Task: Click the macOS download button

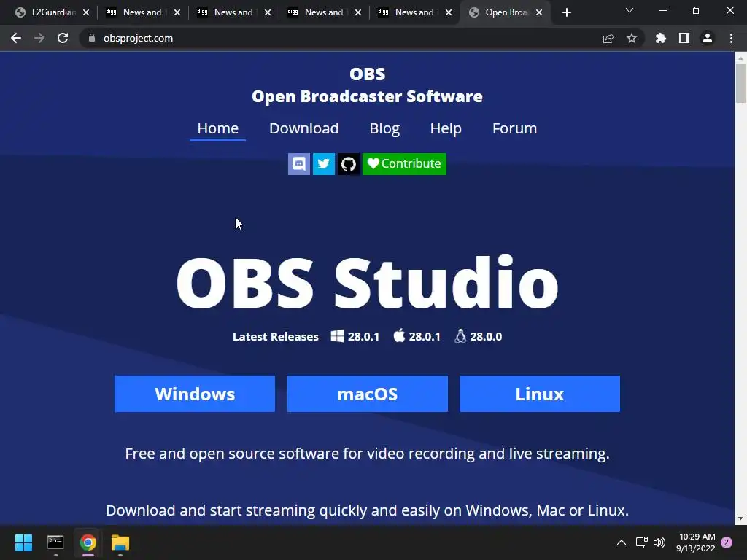Action: coord(368,394)
